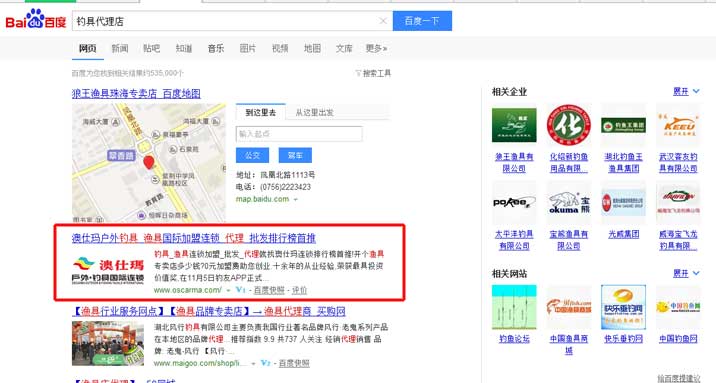Open the 文库 tab
The image size is (716, 383).
click(344, 48)
